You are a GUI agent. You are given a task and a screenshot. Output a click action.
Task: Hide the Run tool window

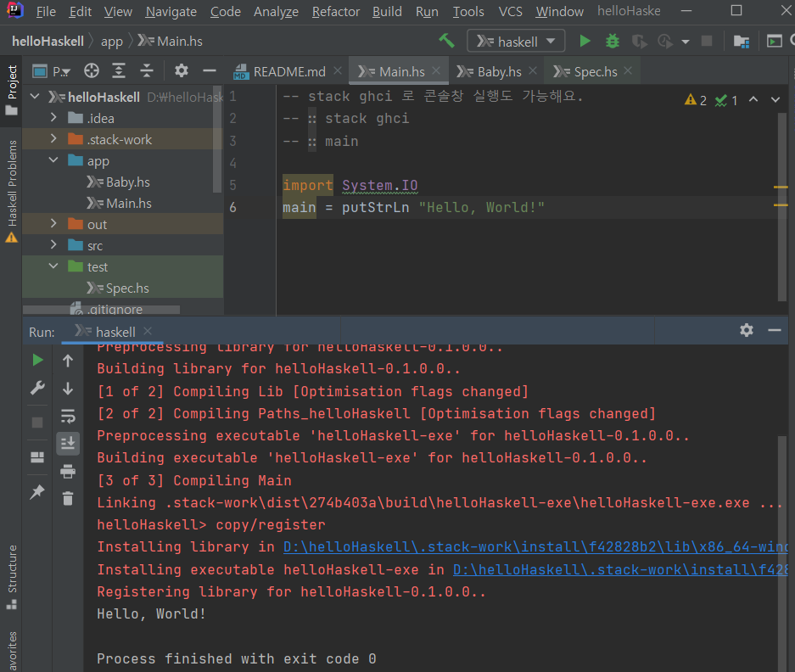(x=774, y=331)
